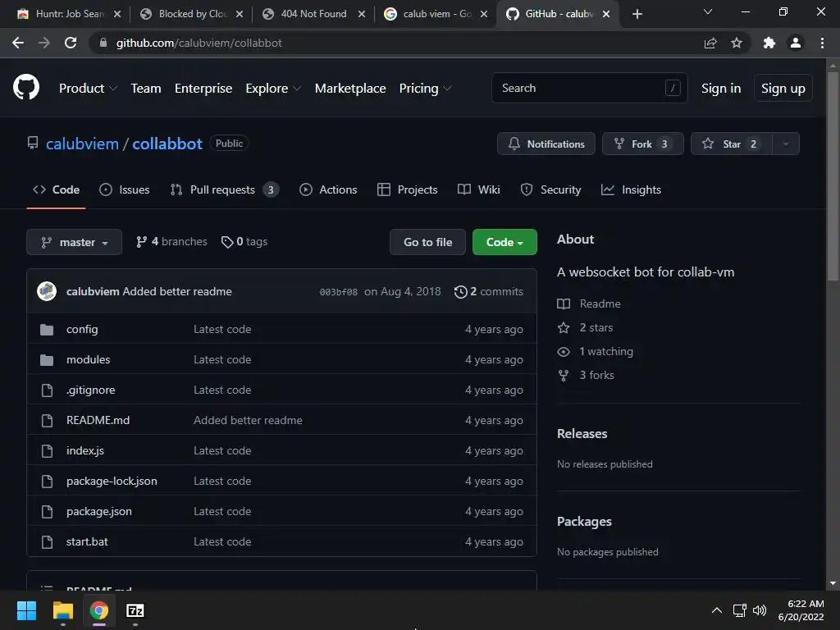Open the modules folder
Screen dimensions: 840x630
point(88,359)
